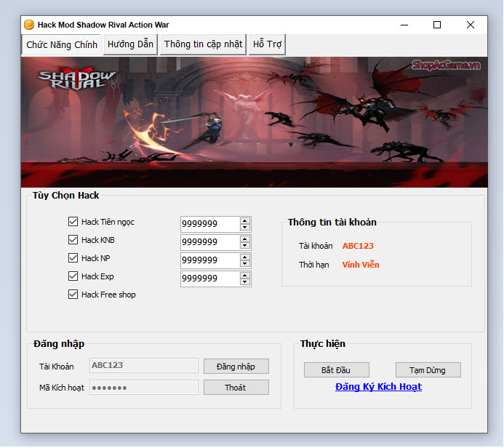The height and width of the screenshot is (448, 504).
Task: Open the Thông tin cập nhật tab
Action: [203, 44]
